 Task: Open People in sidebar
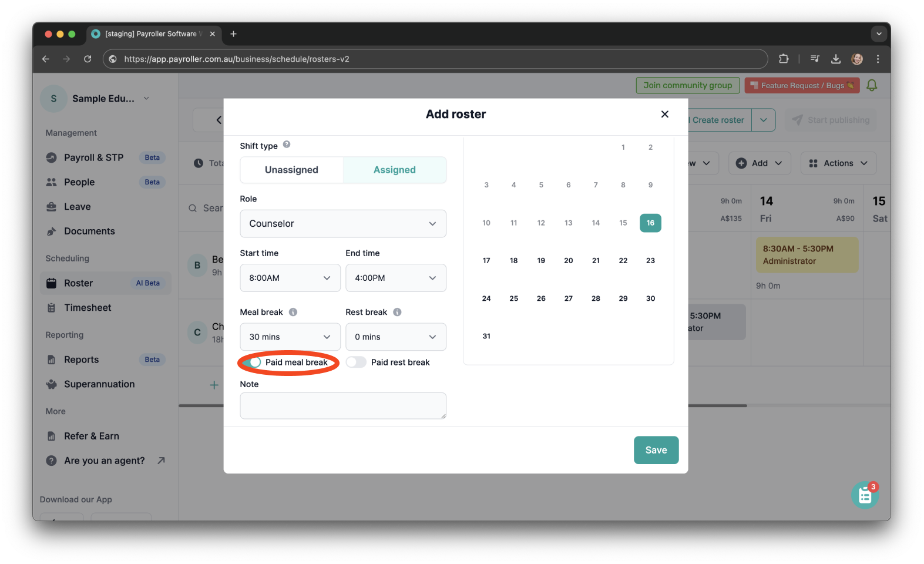coord(106,182)
